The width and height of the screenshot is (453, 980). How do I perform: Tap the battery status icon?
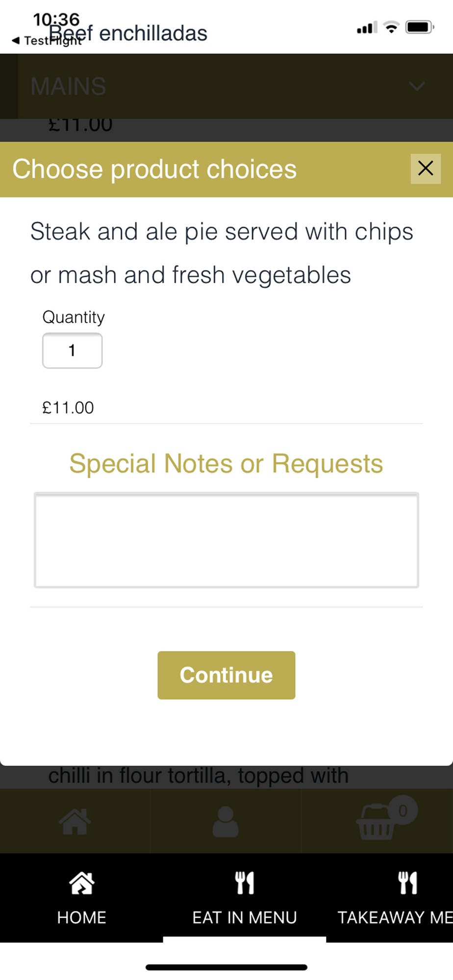point(419,27)
